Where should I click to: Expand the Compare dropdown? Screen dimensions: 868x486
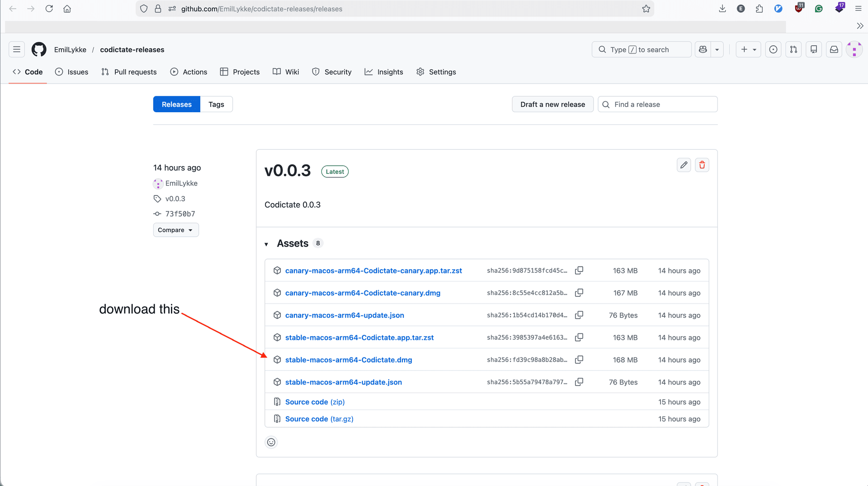tap(175, 230)
